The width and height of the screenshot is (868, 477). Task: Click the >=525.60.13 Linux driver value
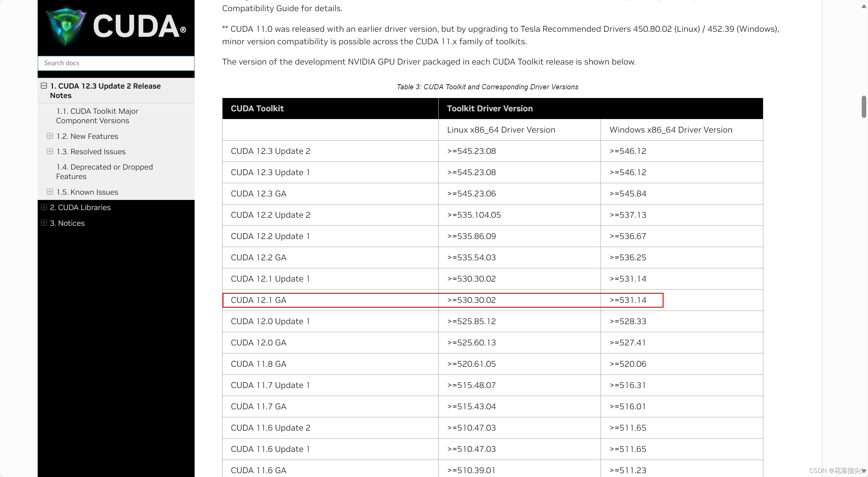(x=471, y=343)
